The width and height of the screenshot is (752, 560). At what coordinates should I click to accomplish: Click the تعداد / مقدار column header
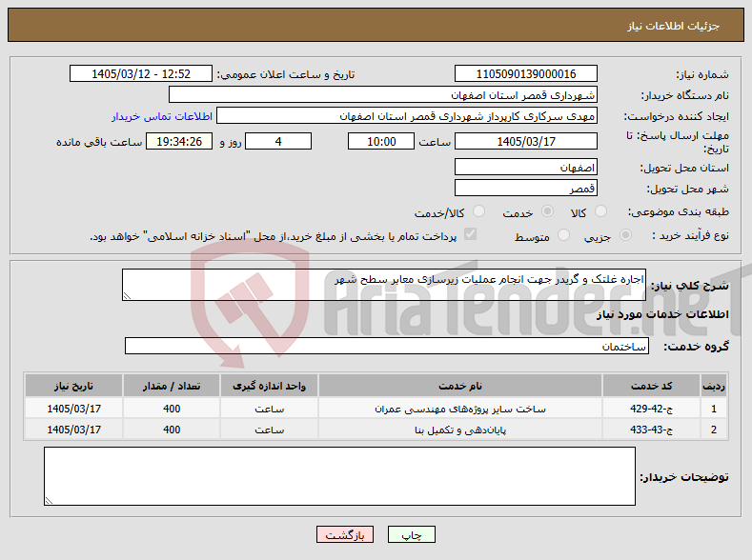coord(172,386)
